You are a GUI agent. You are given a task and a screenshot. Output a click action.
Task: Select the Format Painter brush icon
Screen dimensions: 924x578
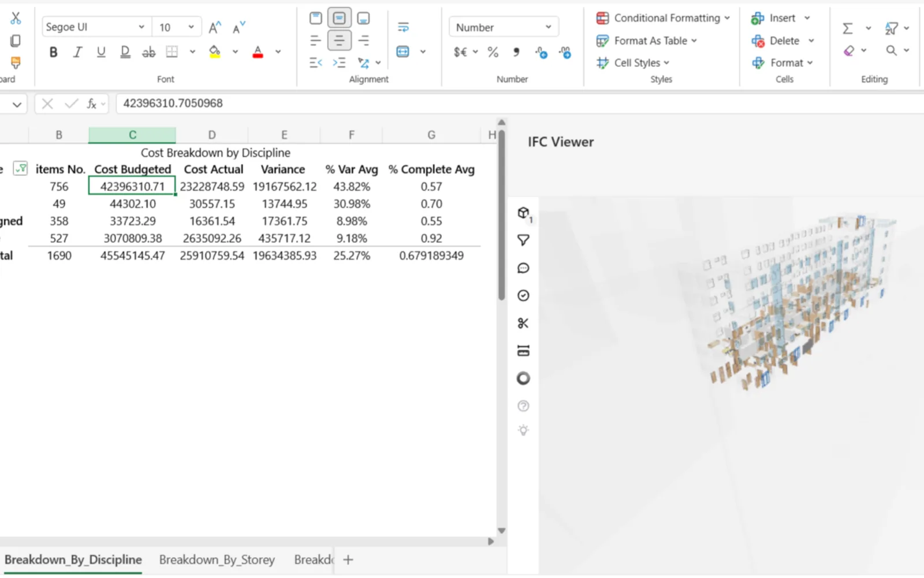[16, 62]
